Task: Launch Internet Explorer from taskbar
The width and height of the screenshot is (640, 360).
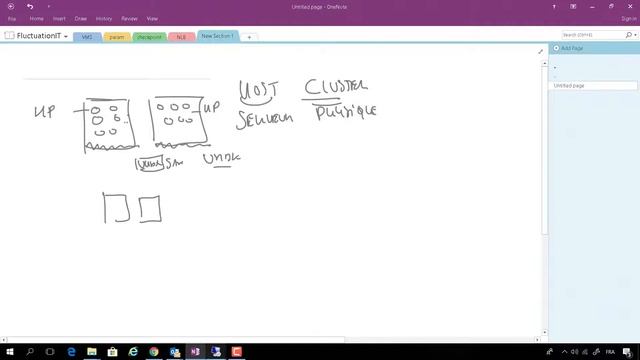Action: pos(133,351)
